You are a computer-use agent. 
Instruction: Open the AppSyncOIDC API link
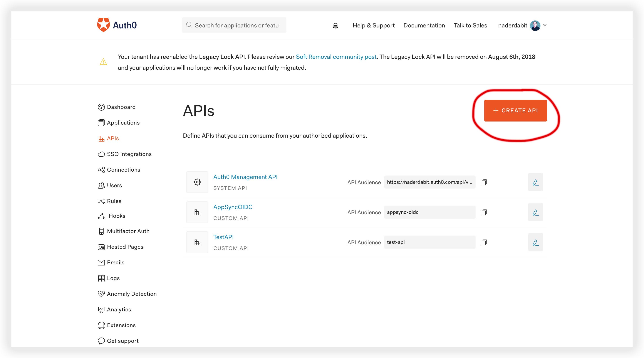(233, 207)
